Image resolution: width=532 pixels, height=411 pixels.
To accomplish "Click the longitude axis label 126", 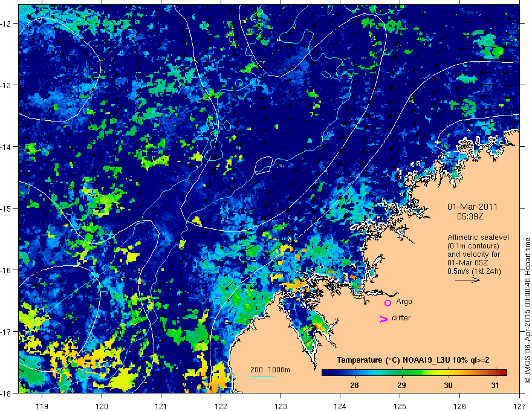I will pos(459,406).
